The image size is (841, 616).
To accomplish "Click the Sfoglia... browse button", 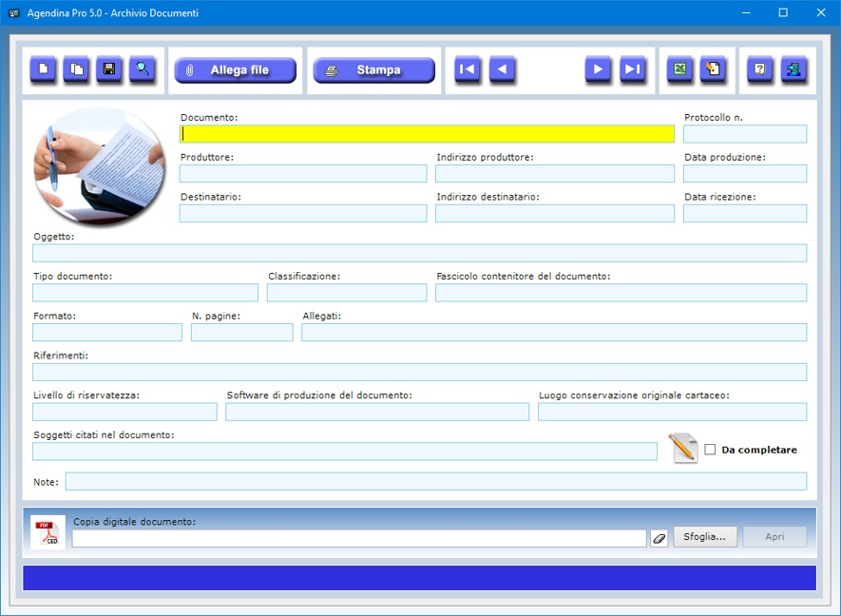I will 705,536.
